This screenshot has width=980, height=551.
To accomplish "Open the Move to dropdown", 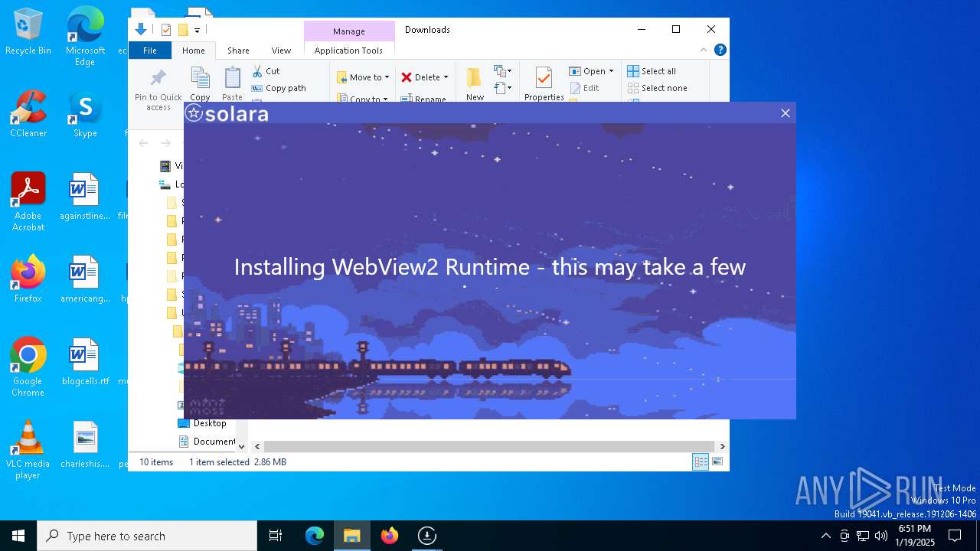I will point(363,77).
